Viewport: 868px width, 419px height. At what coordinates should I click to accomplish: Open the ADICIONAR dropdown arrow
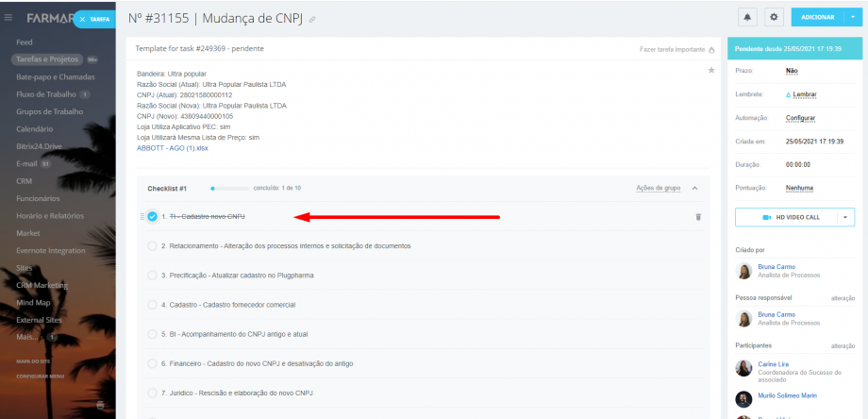[853, 17]
